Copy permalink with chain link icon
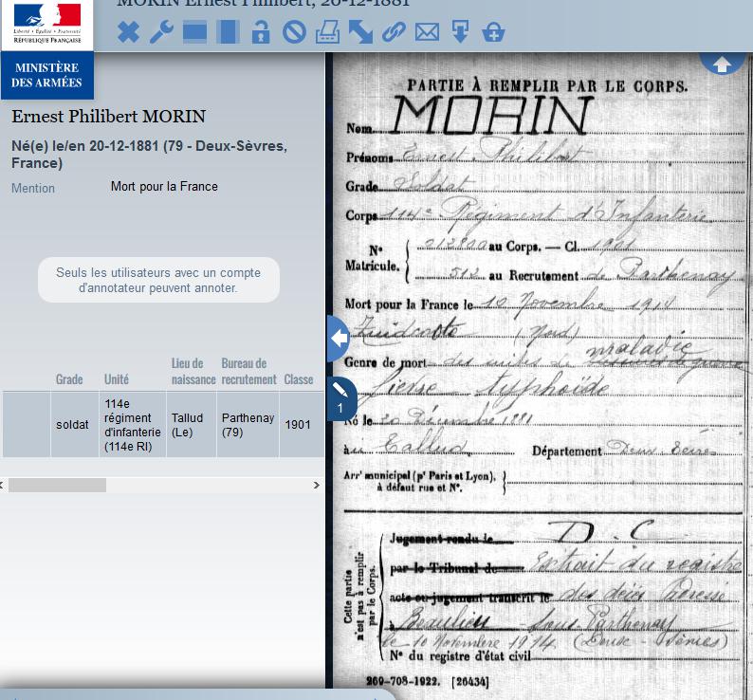 [x=394, y=32]
